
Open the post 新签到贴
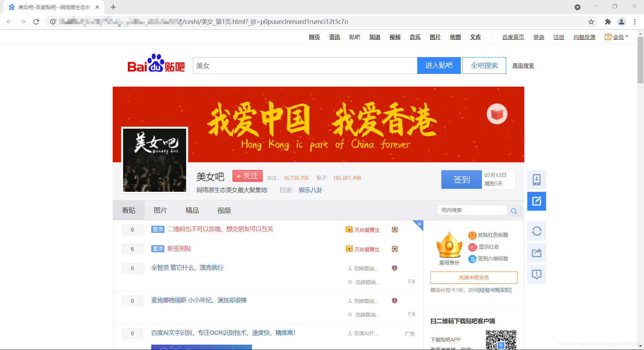pyautogui.click(x=179, y=249)
